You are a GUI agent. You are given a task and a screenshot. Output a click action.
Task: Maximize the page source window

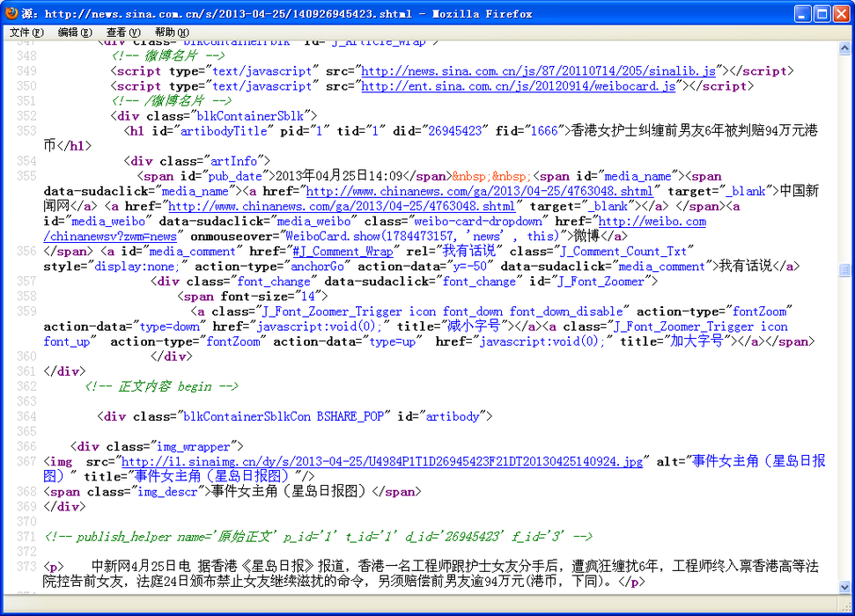pos(822,13)
